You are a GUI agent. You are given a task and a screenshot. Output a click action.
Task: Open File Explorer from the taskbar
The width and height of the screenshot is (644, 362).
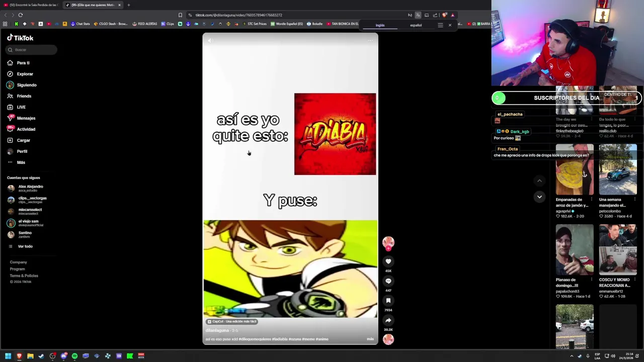30,356
